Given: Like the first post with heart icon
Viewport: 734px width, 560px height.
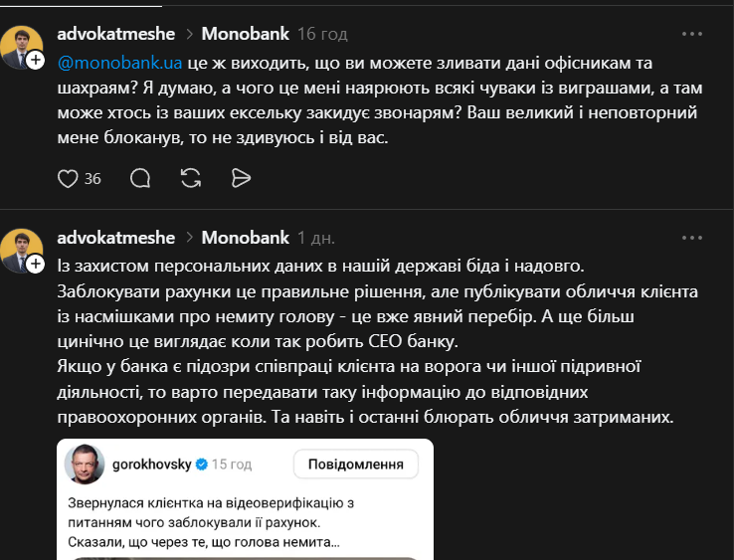Looking at the screenshot, I should (69, 178).
